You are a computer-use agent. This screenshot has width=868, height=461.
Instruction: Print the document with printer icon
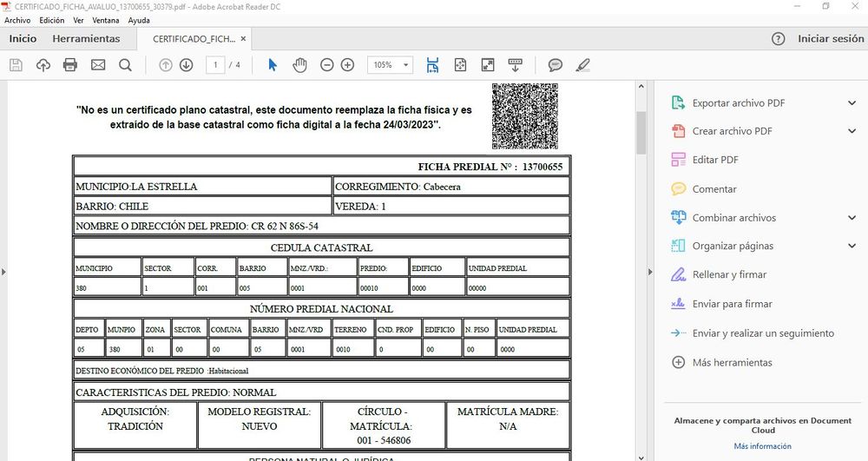click(70, 65)
